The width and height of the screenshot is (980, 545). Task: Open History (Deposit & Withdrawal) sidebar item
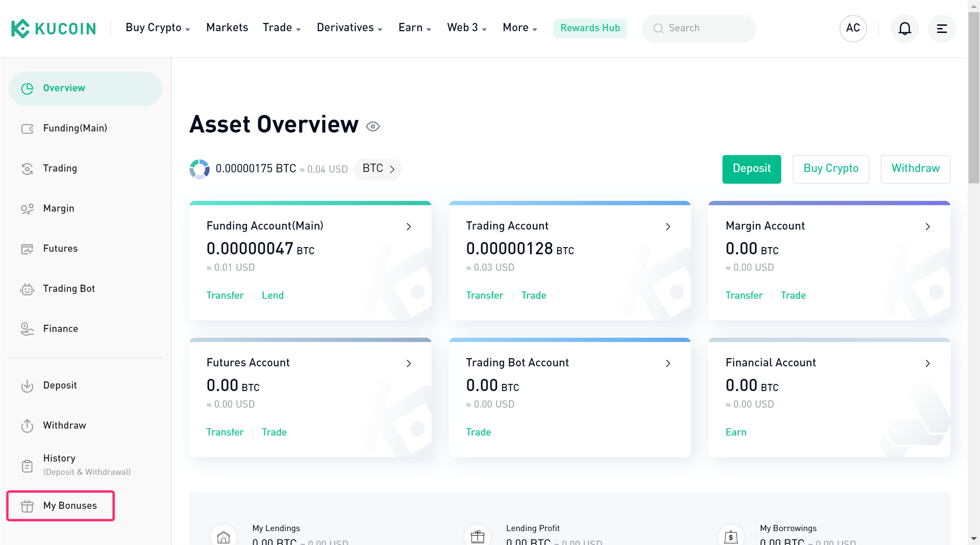86,465
